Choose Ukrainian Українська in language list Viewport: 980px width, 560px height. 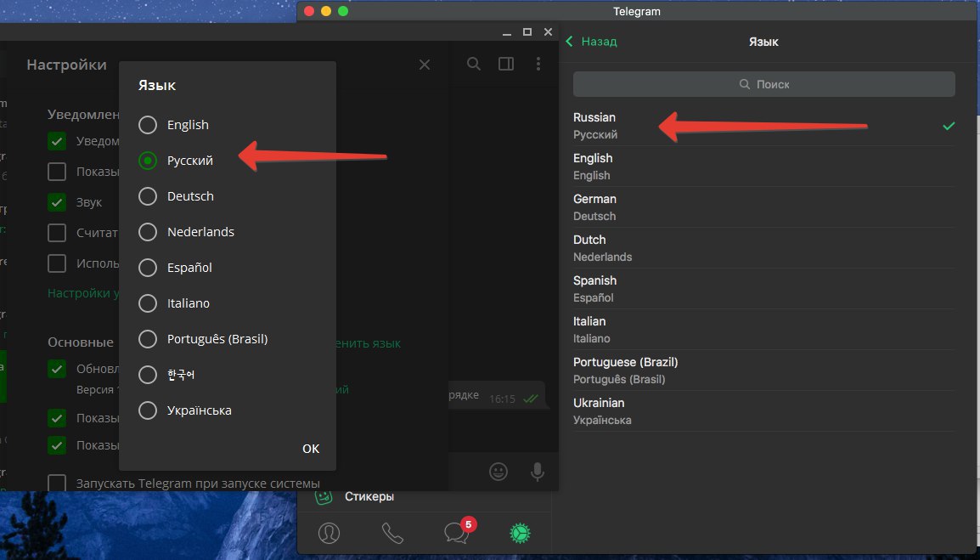point(763,411)
